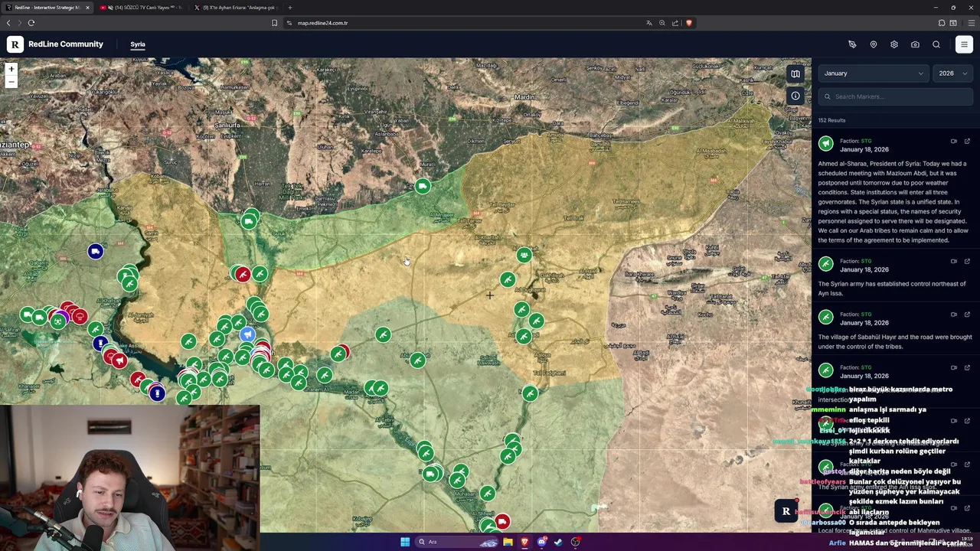Open the map pin marker tool
The width and height of the screenshot is (980, 551).
coord(873,44)
